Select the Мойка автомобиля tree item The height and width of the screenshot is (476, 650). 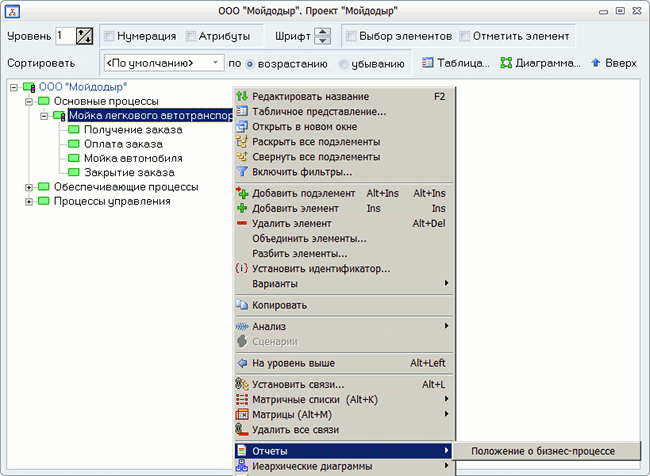tap(133, 158)
